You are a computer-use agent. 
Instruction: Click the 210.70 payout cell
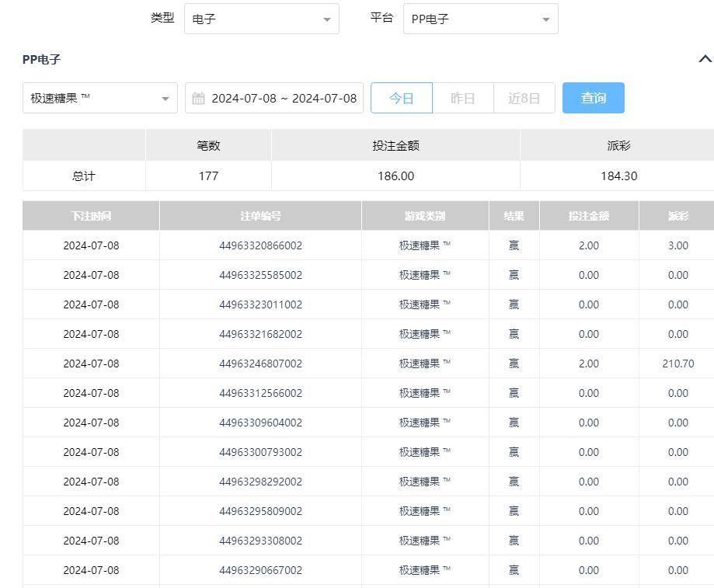click(x=677, y=364)
